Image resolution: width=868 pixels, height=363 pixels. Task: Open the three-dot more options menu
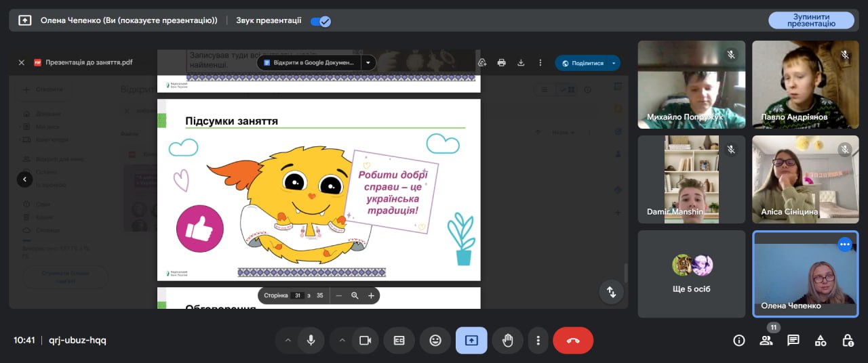point(538,341)
